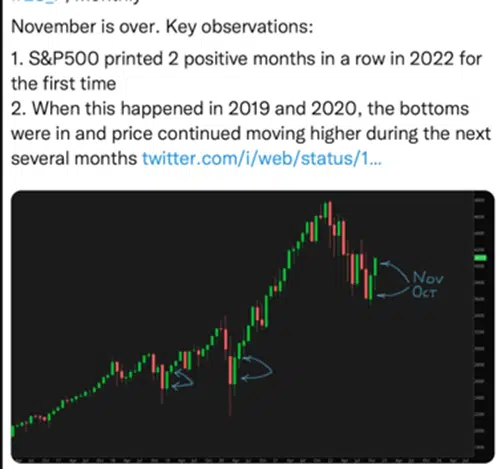Screen dimensions: 501x469
Task: Open the twitter.com/i/web/status link
Action: (262, 159)
